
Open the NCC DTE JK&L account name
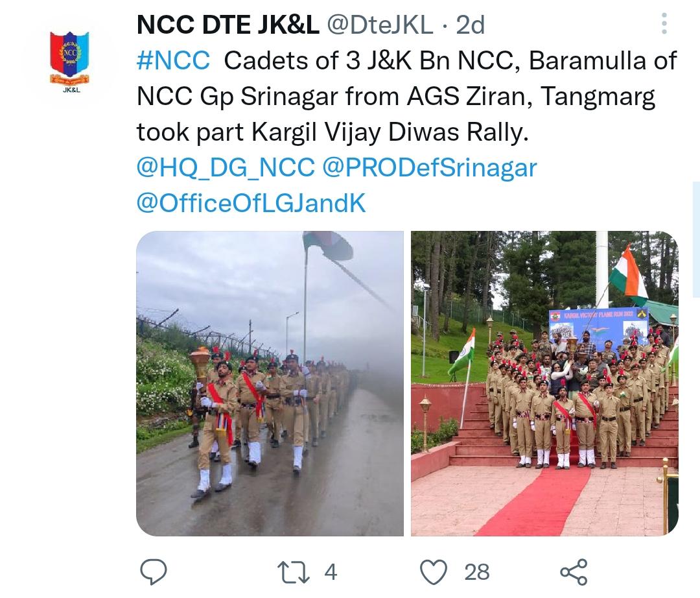227,25
